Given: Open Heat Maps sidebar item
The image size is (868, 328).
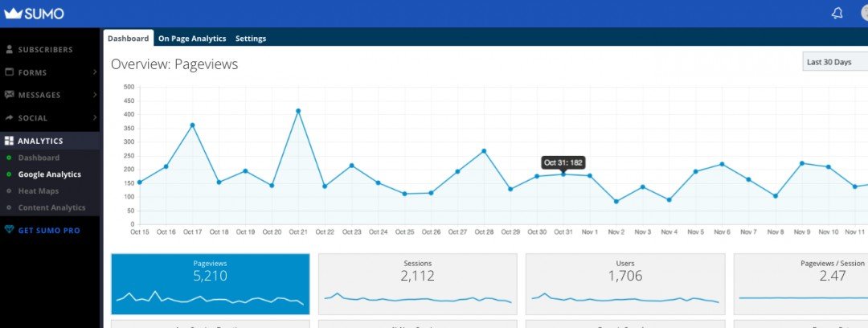Looking at the screenshot, I should pyautogui.click(x=39, y=191).
